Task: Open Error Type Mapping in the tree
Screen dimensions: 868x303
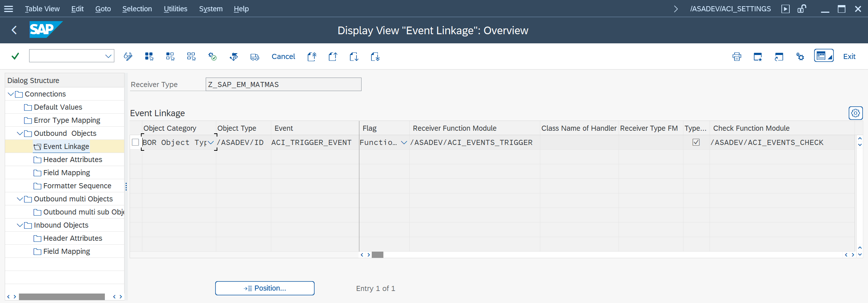Action: tap(67, 120)
